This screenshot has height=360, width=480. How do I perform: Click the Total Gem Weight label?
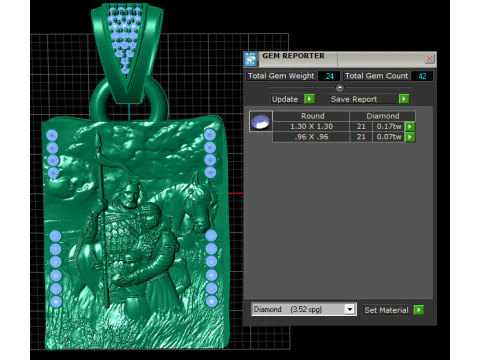(281, 76)
